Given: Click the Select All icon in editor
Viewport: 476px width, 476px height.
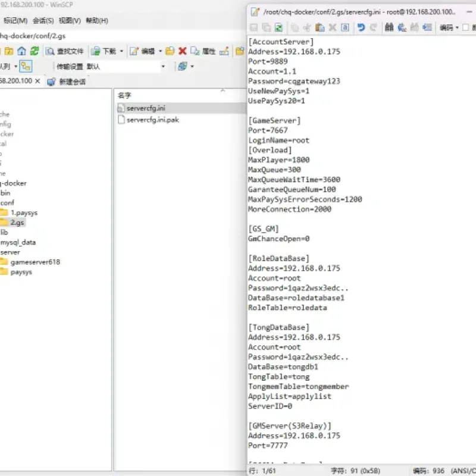Looking at the screenshot, I should (345, 27).
